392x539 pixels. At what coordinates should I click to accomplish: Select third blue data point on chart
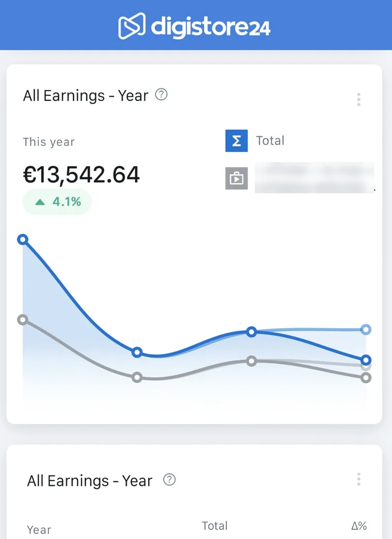(x=252, y=332)
